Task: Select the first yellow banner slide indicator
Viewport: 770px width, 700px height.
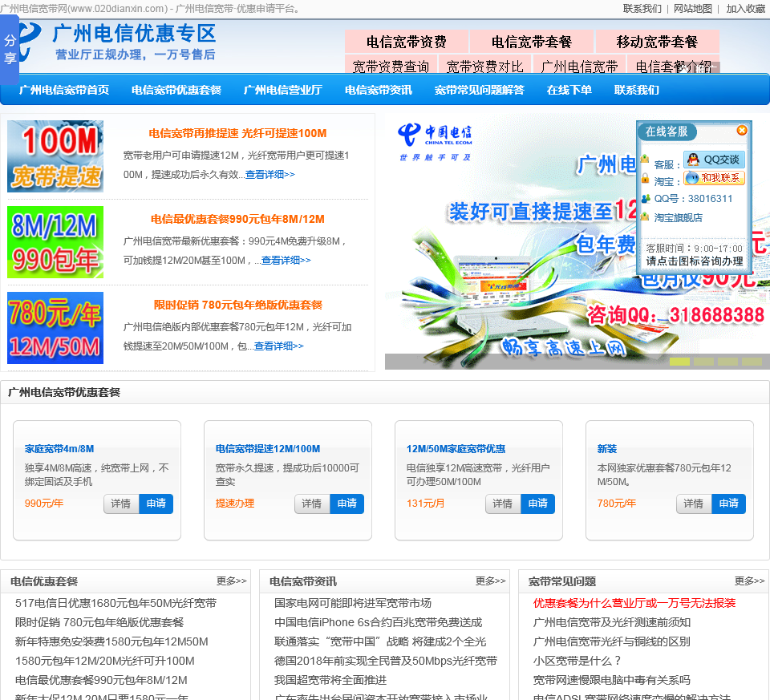Action: click(x=679, y=362)
